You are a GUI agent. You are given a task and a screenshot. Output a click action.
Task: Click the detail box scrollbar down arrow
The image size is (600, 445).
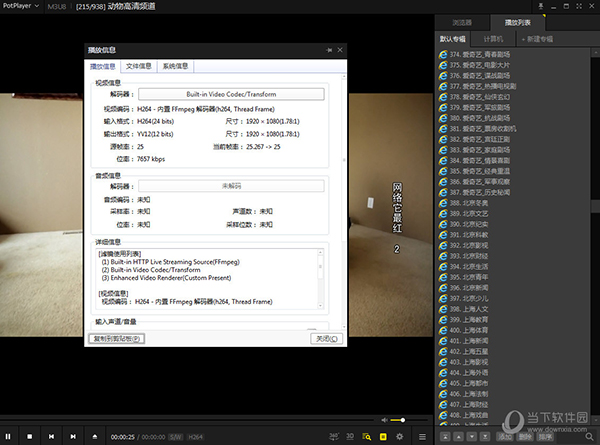coord(321,306)
